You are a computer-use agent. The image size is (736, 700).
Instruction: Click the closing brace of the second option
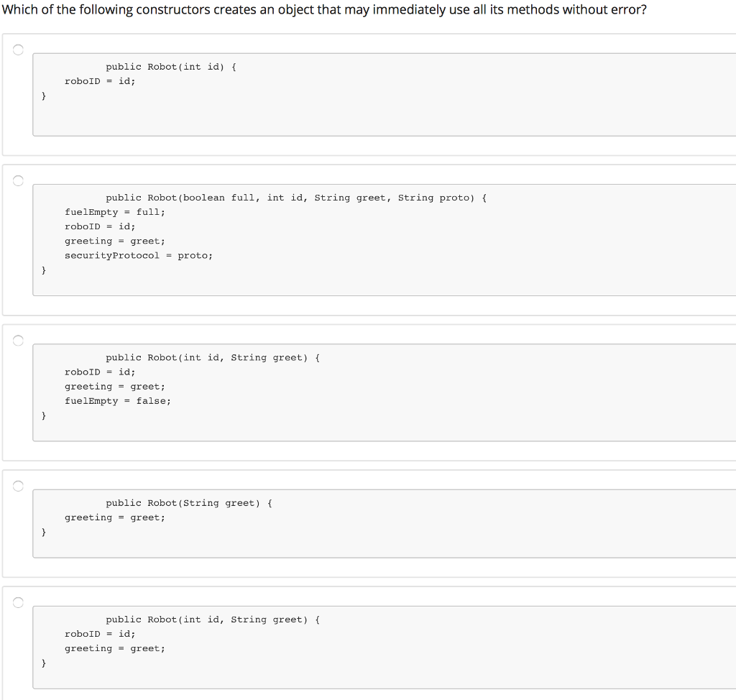pyautogui.click(x=44, y=270)
